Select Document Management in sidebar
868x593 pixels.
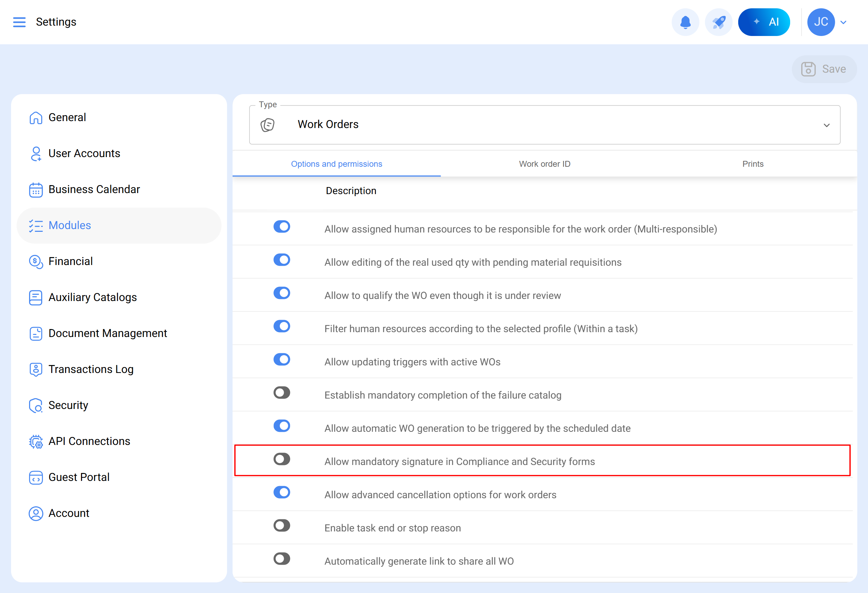[108, 333]
